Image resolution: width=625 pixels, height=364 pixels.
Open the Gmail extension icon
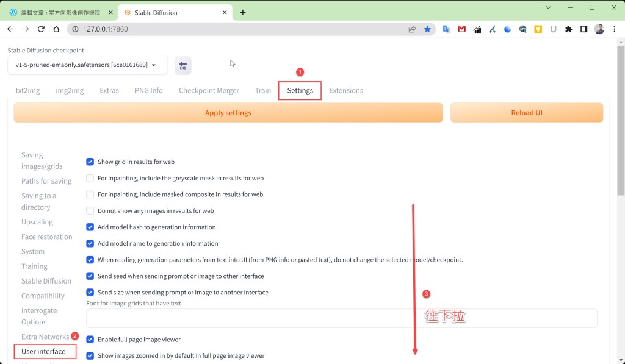[x=461, y=29]
